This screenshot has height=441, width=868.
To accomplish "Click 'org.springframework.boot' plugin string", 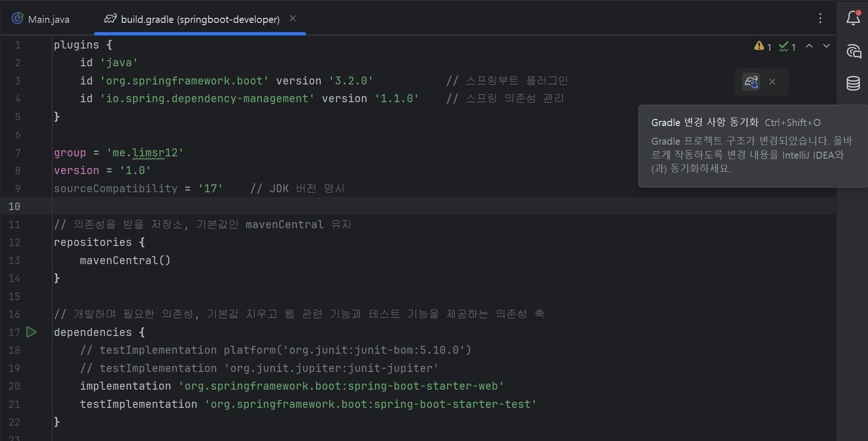I will click(184, 81).
